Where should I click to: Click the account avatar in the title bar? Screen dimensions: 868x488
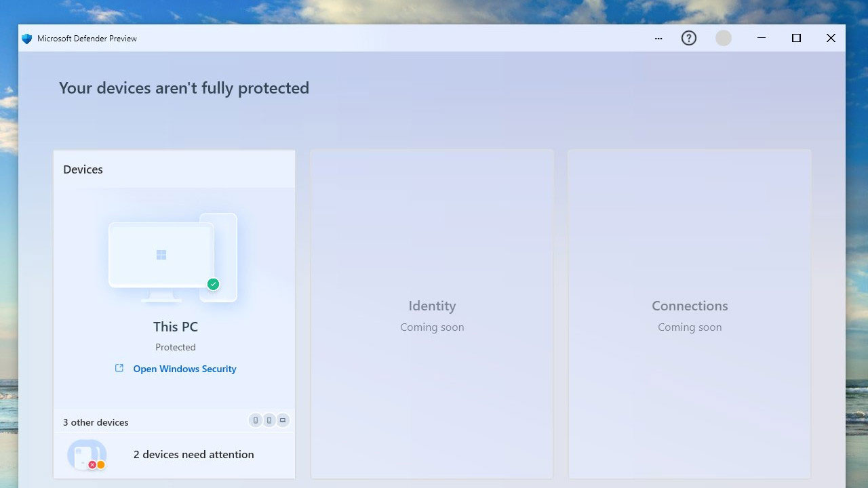click(723, 38)
